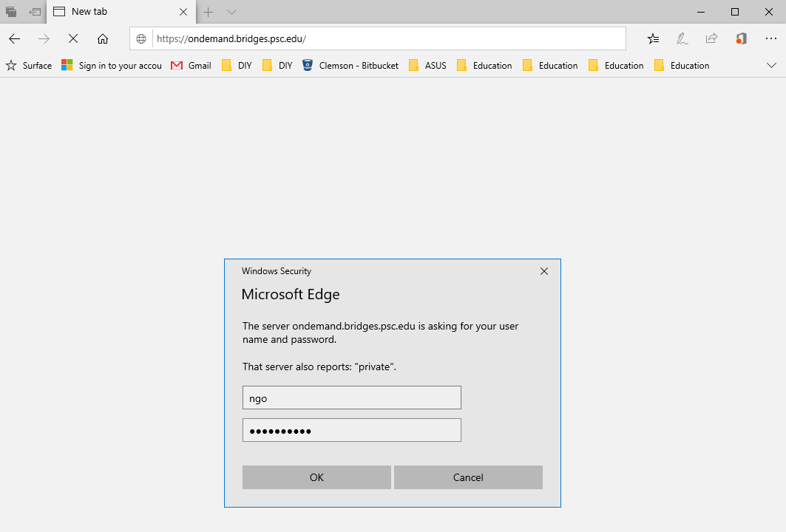Cancel the Windows Security dialog
Viewport: 786px width, 532px height.
(x=468, y=477)
